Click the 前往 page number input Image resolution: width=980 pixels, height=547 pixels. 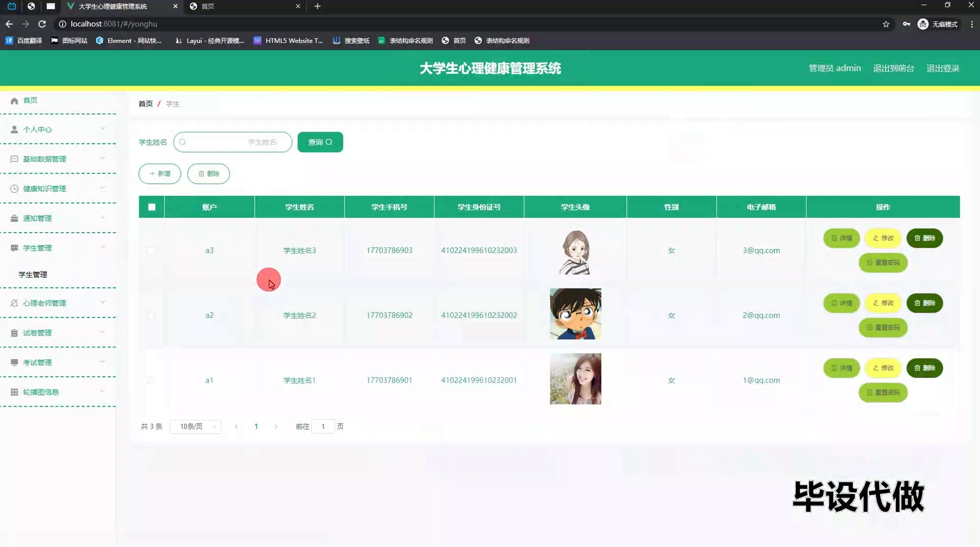pos(323,427)
